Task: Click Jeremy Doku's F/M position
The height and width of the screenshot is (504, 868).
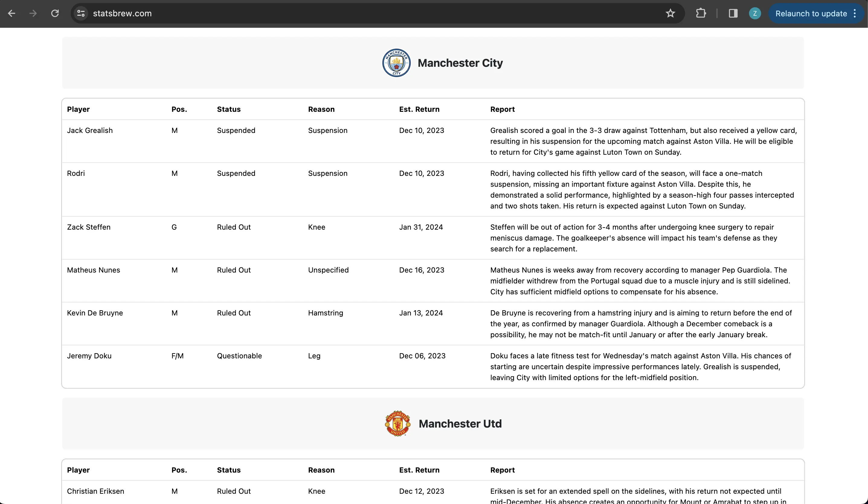Action: pyautogui.click(x=177, y=356)
